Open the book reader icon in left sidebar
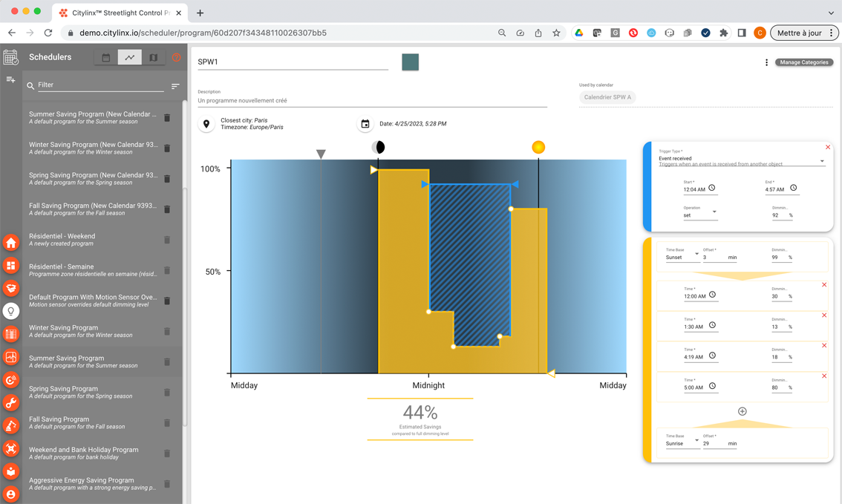Viewport: 842px width, 504px height. (x=10, y=471)
